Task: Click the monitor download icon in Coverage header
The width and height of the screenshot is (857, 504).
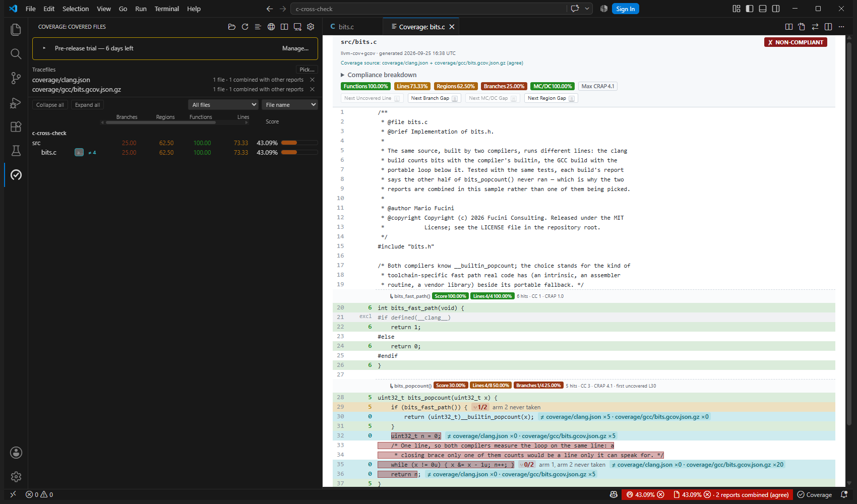Action: pos(297,27)
